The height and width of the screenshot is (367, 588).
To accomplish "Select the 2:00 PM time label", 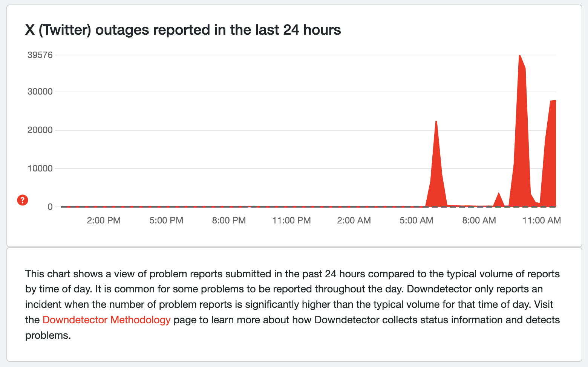I will pos(104,220).
